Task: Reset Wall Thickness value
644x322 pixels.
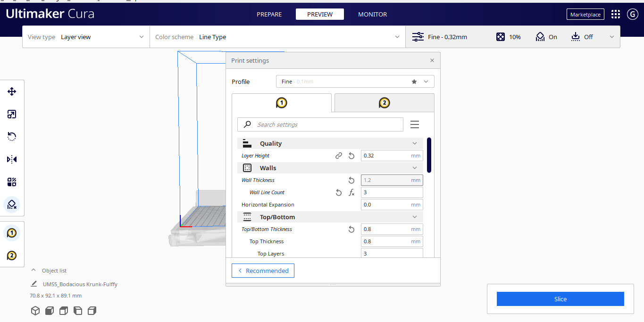Action: point(351,180)
